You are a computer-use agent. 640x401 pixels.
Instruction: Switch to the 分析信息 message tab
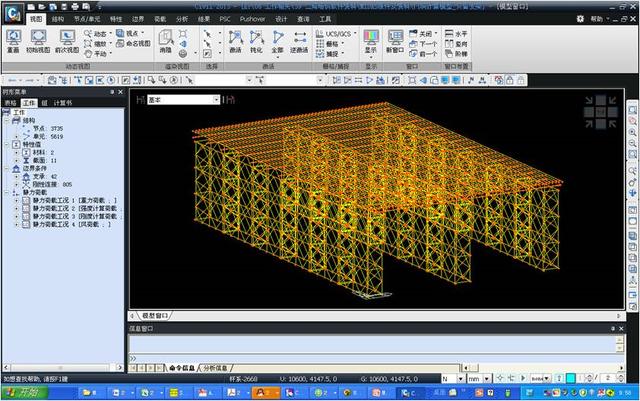(215, 368)
